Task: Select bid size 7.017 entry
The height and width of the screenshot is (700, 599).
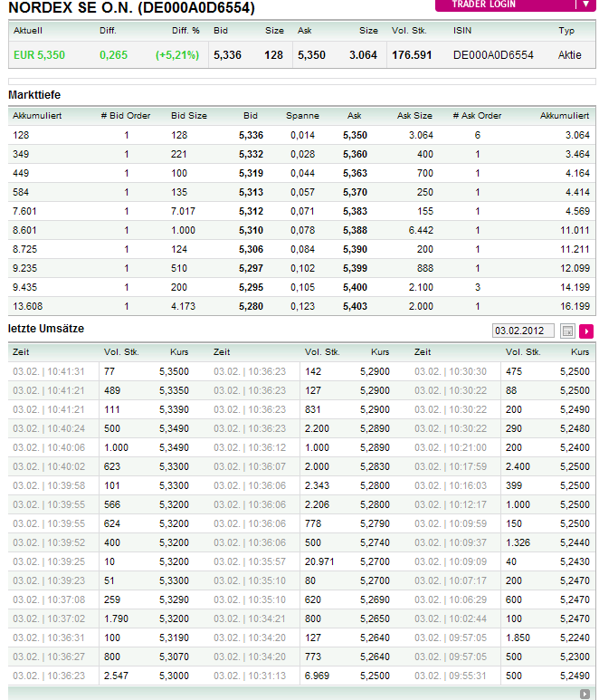Action: pyautogui.click(x=183, y=211)
